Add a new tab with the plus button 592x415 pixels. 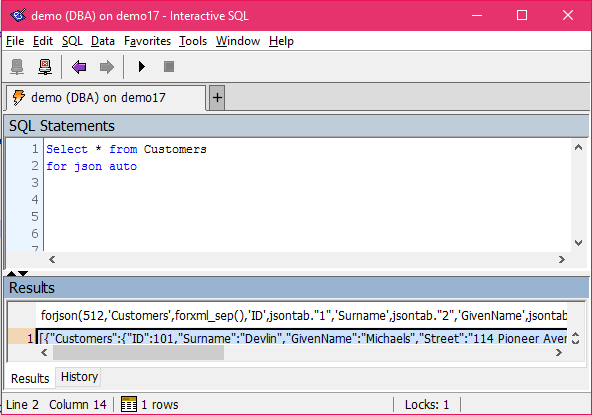[217, 98]
